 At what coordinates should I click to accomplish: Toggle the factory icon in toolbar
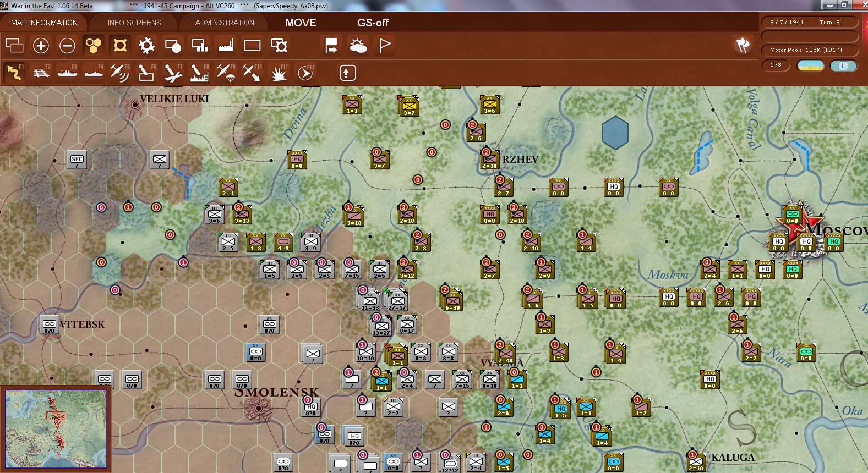(x=226, y=45)
